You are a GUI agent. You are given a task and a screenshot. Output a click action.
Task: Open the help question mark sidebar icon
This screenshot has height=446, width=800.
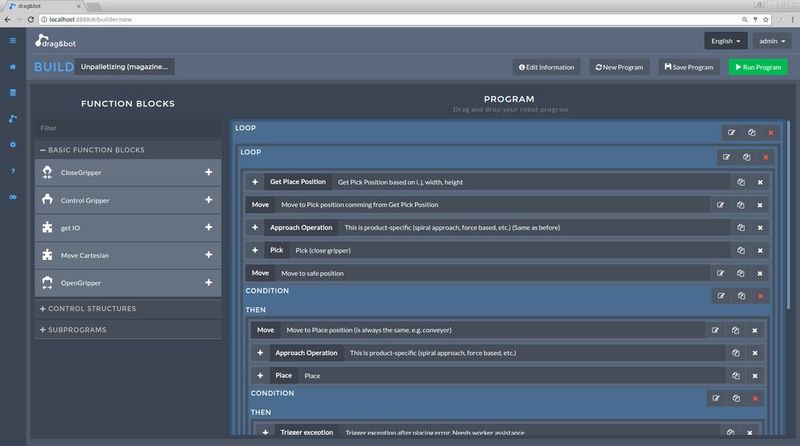pyautogui.click(x=13, y=171)
